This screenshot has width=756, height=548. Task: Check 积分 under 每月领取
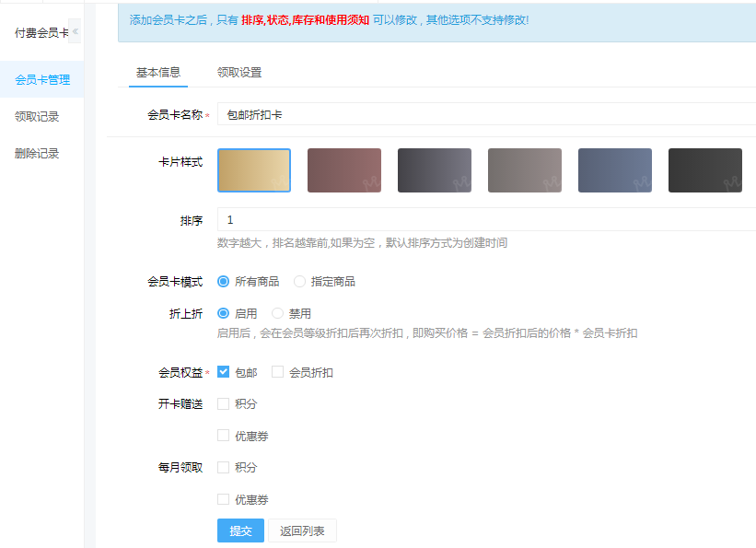pyautogui.click(x=223, y=468)
